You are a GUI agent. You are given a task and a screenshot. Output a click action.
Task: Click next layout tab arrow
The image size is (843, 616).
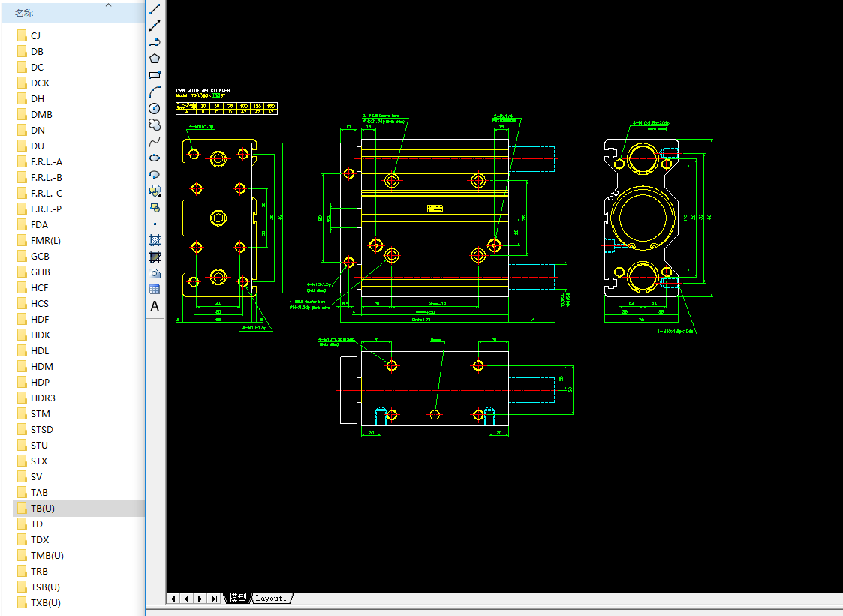[200, 599]
